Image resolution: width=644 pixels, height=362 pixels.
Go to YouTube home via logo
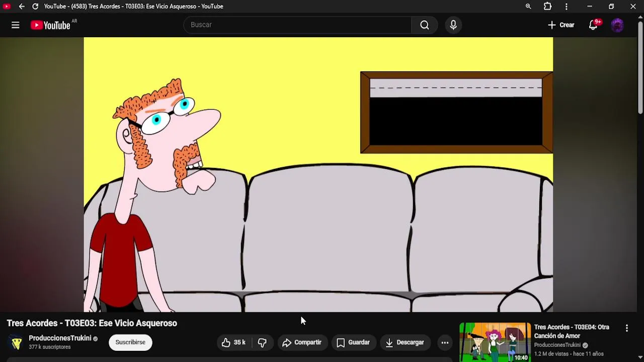tap(50, 25)
